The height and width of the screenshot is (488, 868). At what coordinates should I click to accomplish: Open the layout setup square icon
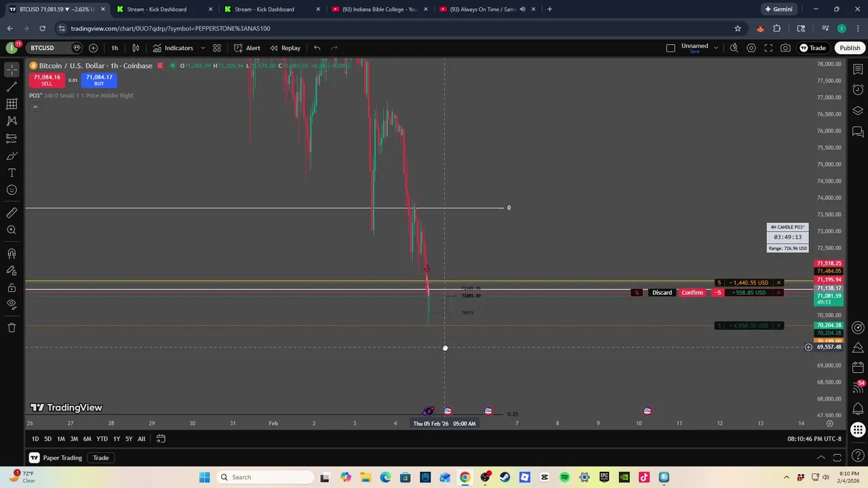[x=671, y=47]
